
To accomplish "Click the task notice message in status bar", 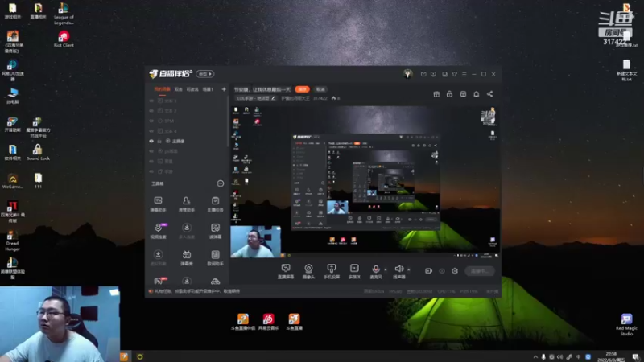I will tap(196, 291).
